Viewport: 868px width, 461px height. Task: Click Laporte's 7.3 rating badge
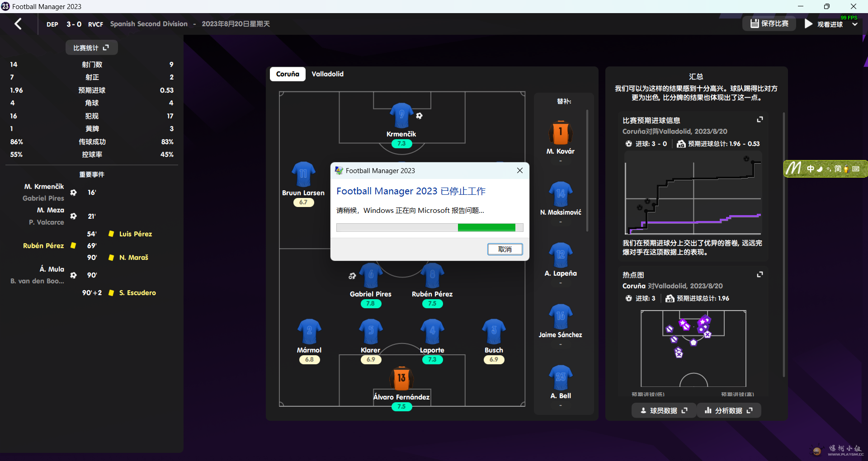(432, 359)
